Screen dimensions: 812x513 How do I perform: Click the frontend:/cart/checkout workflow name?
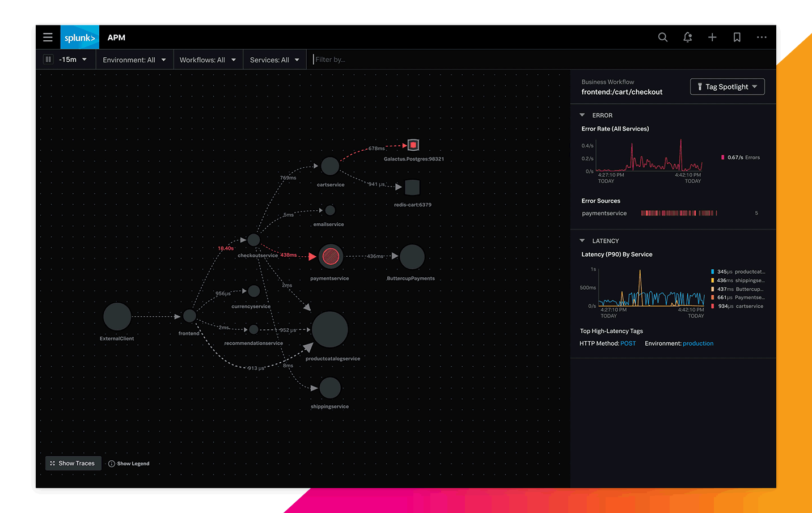(621, 92)
